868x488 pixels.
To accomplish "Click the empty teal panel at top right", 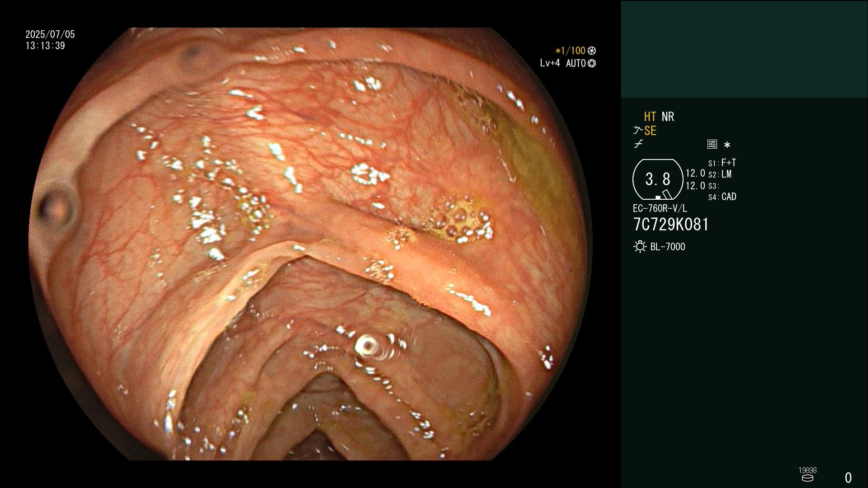I will point(744,49).
